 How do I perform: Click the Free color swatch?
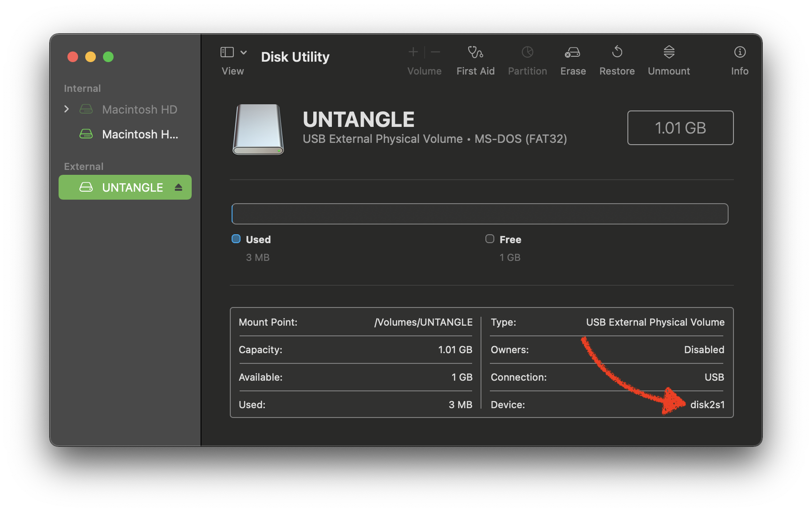point(490,239)
